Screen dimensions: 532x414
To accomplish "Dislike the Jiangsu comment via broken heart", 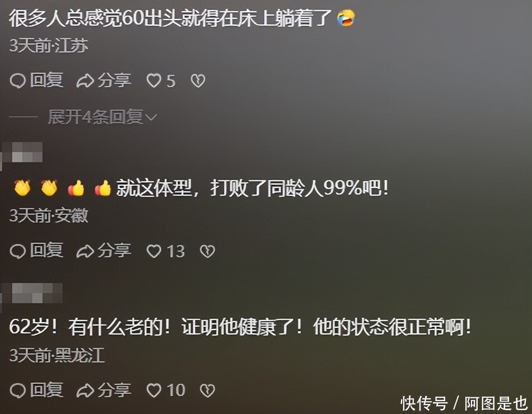I will pyautogui.click(x=198, y=81).
